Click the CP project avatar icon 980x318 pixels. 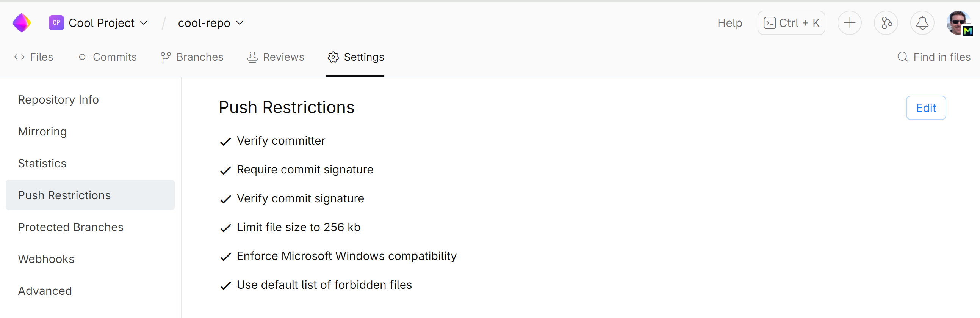(56, 23)
